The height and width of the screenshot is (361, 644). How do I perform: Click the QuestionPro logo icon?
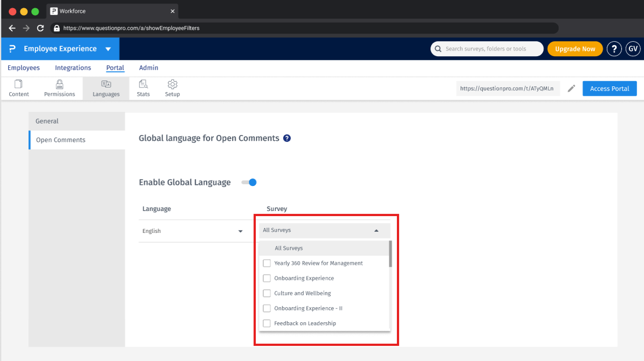click(12, 49)
